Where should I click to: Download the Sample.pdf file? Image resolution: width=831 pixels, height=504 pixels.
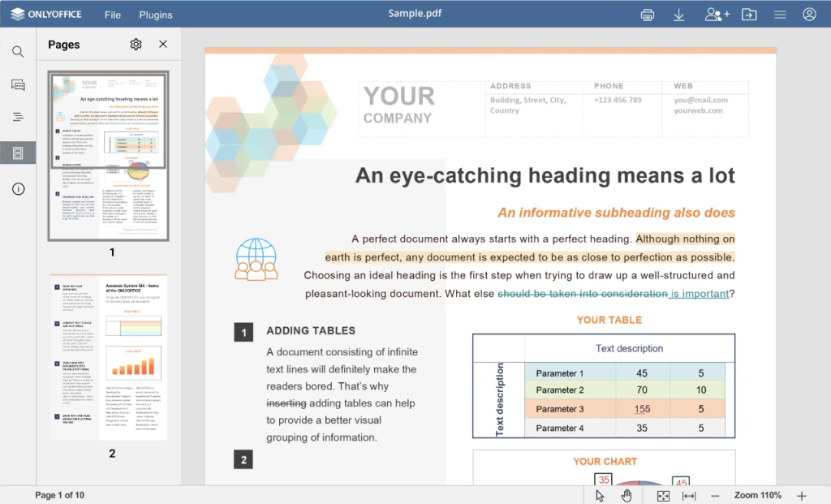pos(679,15)
